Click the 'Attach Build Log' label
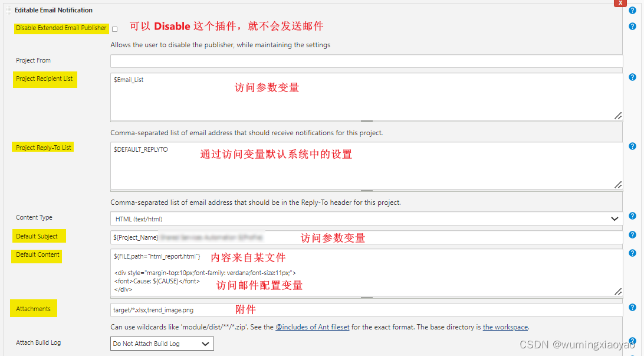 (x=38, y=342)
